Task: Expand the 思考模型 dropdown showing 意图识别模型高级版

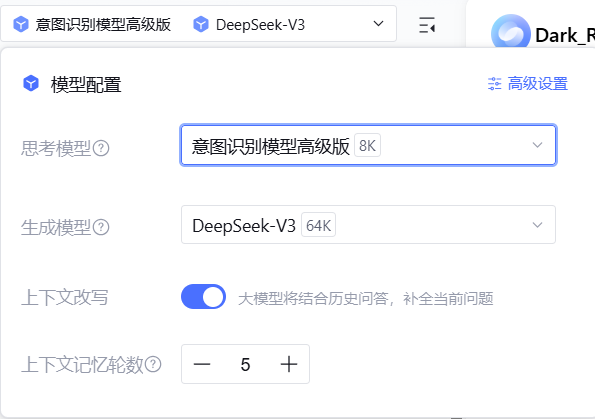Action: click(x=368, y=145)
